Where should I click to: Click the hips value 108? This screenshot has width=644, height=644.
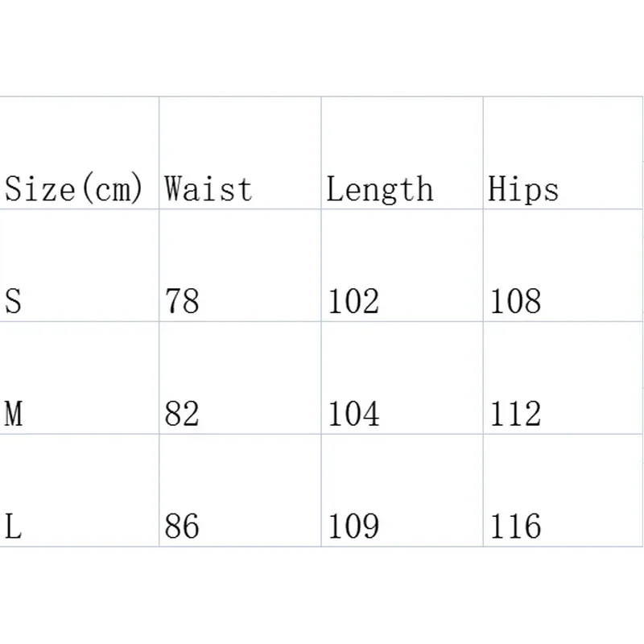pyautogui.click(x=516, y=302)
